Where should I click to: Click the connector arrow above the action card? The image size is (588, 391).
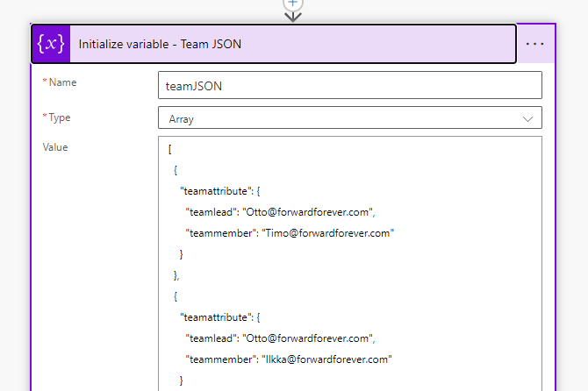(x=293, y=15)
